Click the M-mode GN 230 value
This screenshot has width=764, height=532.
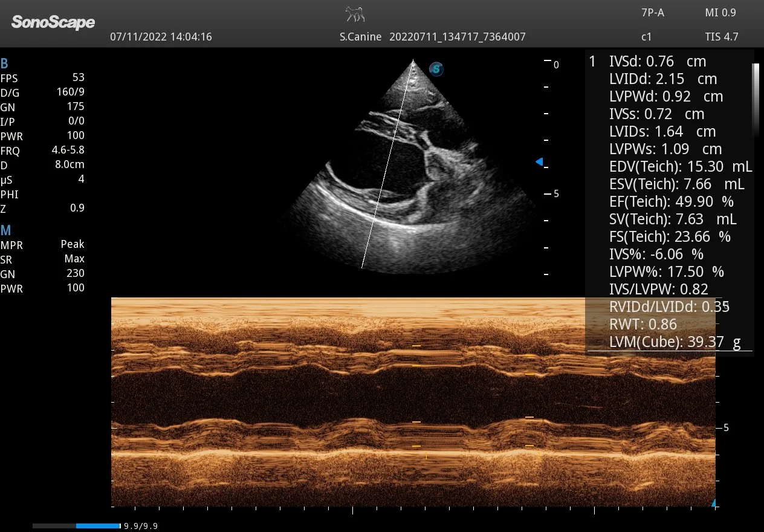coord(76,273)
